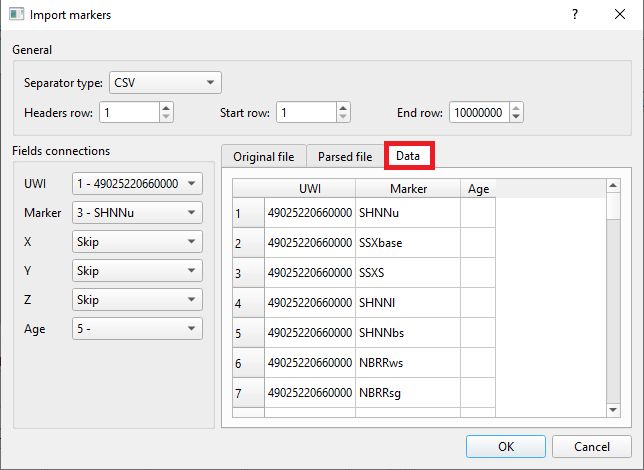Click the SHNNu marker cell

pos(408,213)
